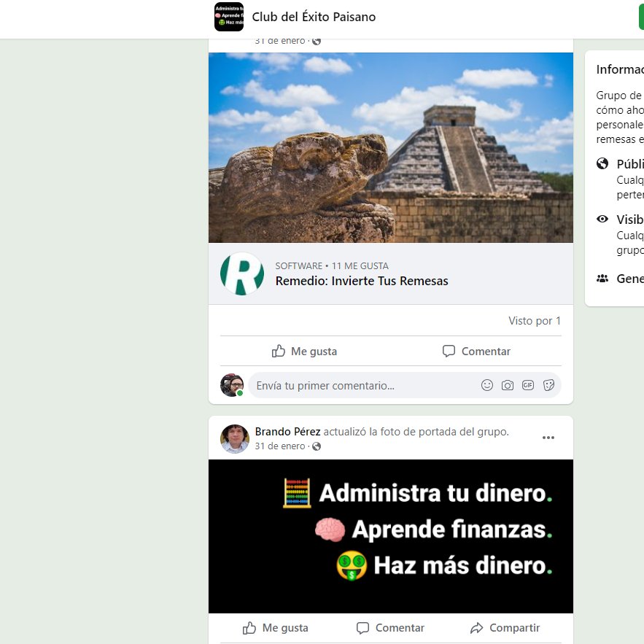Image resolution: width=644 pixels, height=644 pixels.
Task: Insert an emoji in the comment
Action: coord(486,385)
